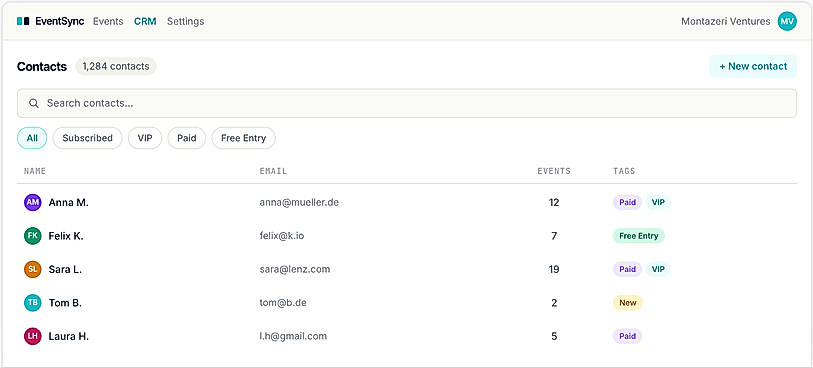Click Anna M.'s AM avatar
The height and width of the screenshot is (368, 813).
(x=32, y=203)
